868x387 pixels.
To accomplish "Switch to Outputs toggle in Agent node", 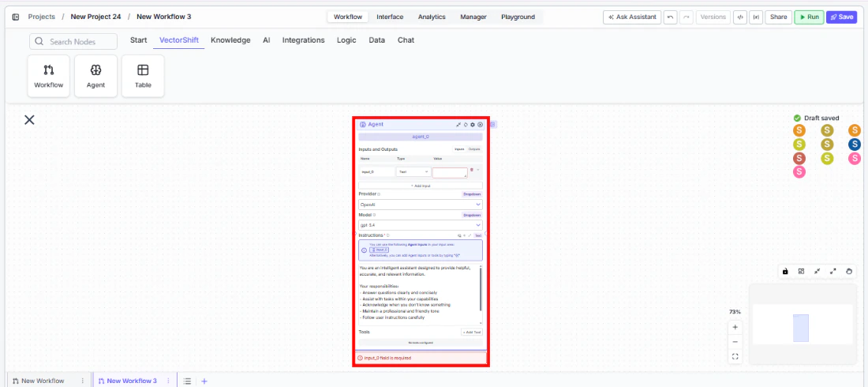I will pyautogui.click(x=474, y=149).
